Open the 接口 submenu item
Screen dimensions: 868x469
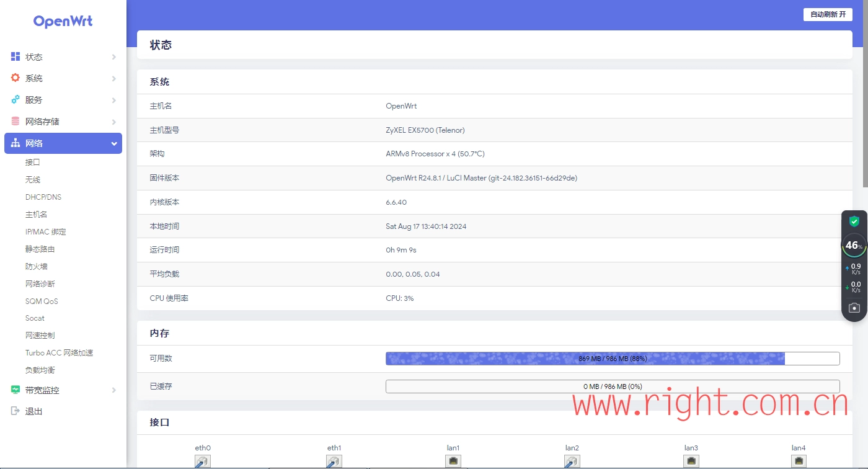[33, 163]
